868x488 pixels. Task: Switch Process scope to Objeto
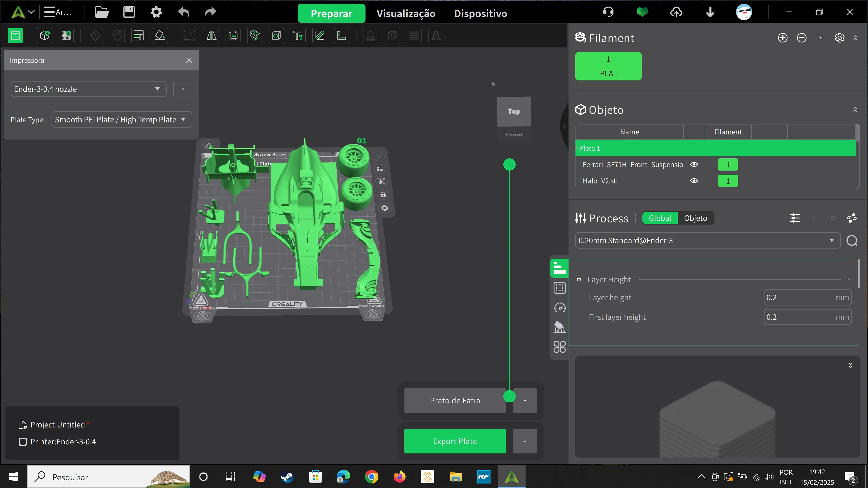pos(695,218)
